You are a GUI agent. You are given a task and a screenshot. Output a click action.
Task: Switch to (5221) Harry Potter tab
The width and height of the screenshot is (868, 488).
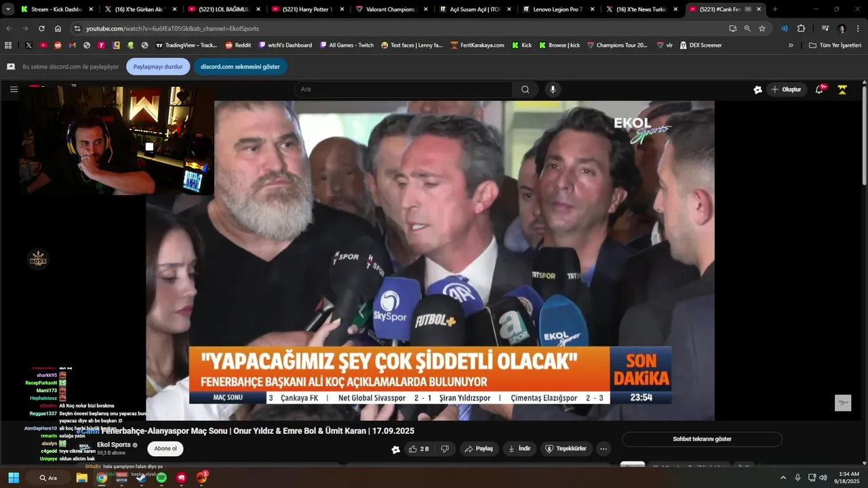[x=307, y=9]
